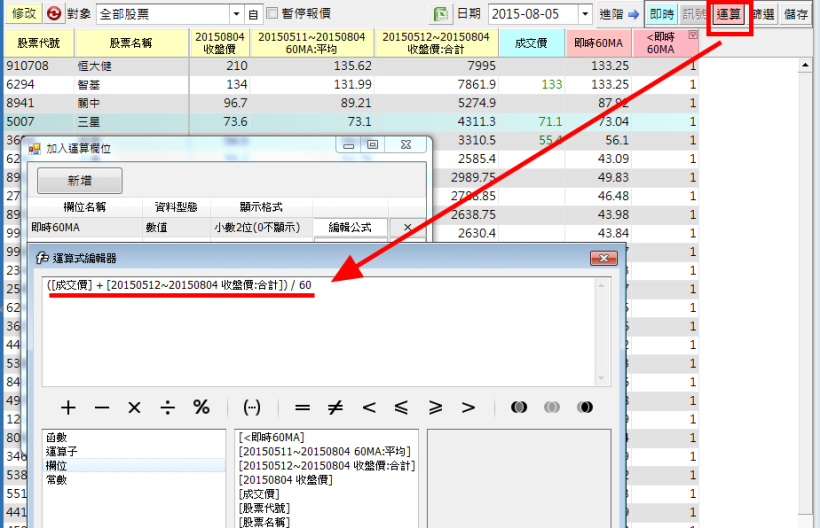Insert the equals operator
Screen dimensions: 820x528
[x=302, y=407]
